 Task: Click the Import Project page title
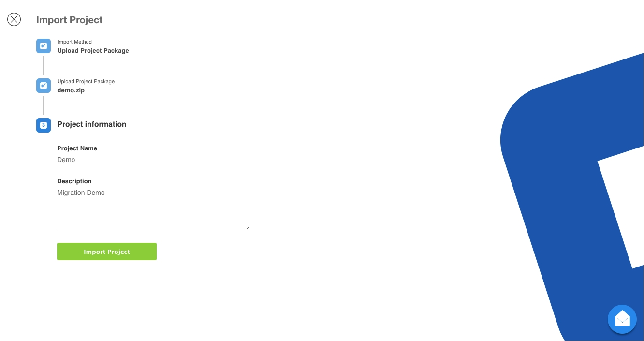70,20
